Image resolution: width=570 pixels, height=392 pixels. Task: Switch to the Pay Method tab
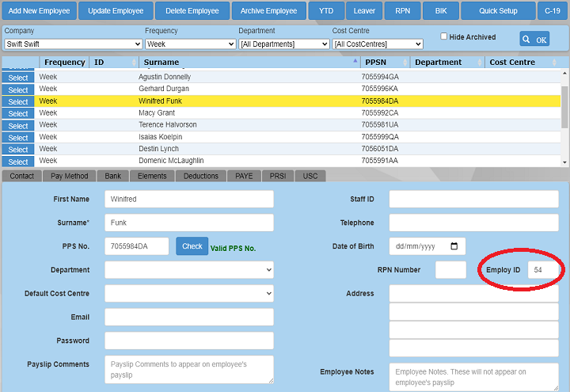68,176
